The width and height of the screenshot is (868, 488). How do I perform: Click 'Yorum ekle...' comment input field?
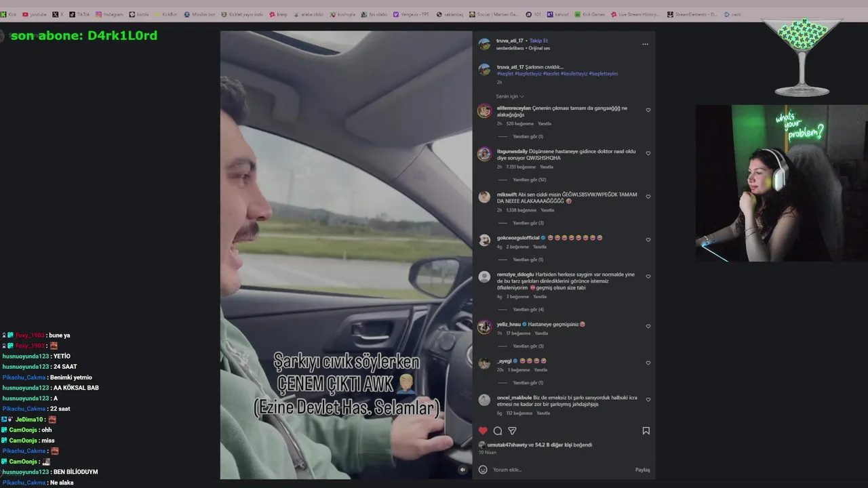pos(561,470)
